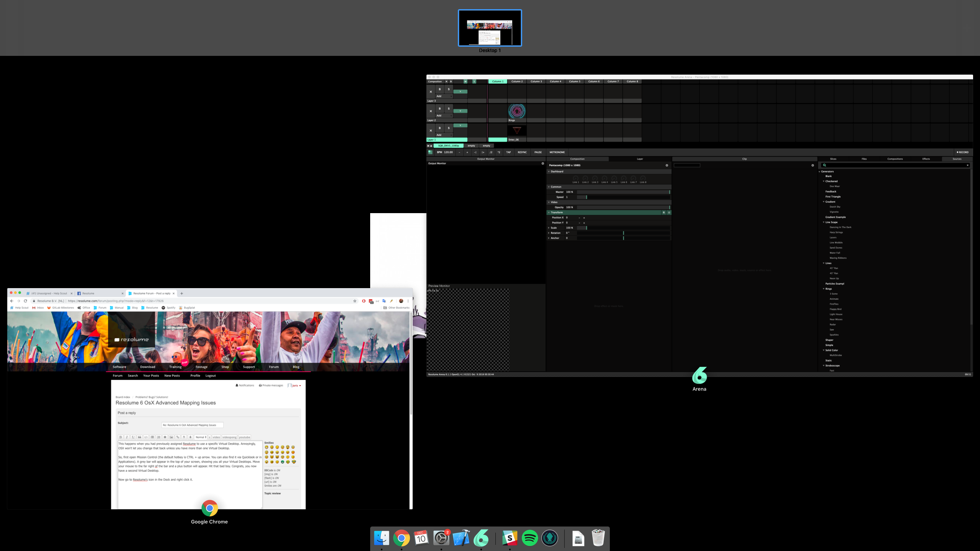Open the Normal font size dropdown
Image resolution: width=980 pixels, height=551 pixels.
[201, 437]
